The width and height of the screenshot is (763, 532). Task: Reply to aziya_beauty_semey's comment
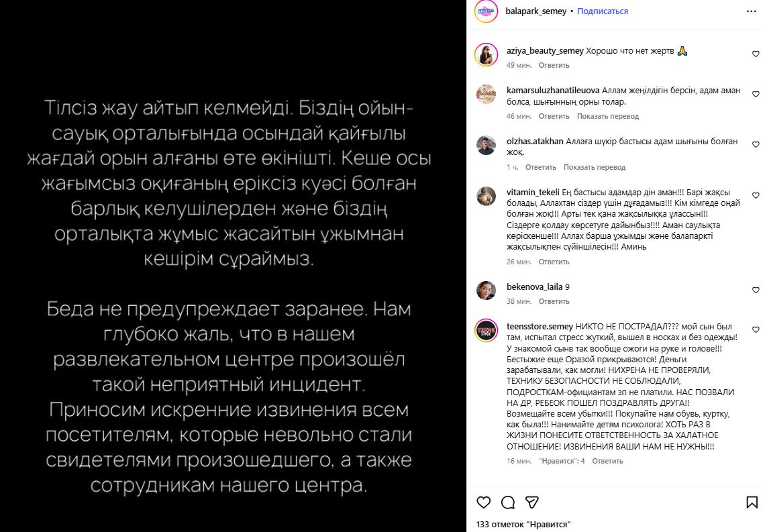pos(554,65)
